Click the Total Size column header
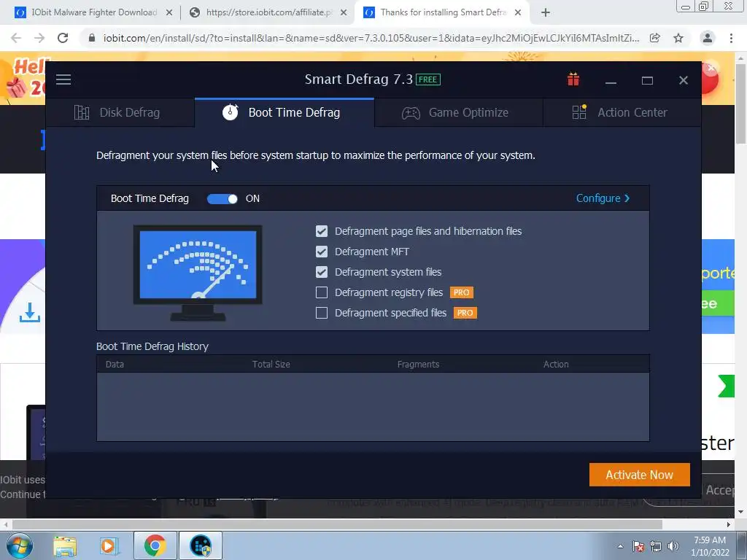This screenshot has height=560, width=747. [x=271, y=365]
